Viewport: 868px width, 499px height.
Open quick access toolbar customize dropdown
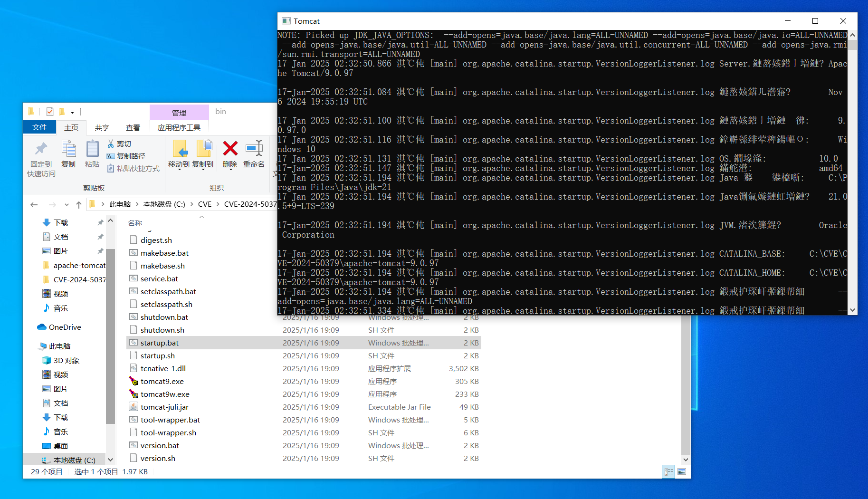(72, 112)
